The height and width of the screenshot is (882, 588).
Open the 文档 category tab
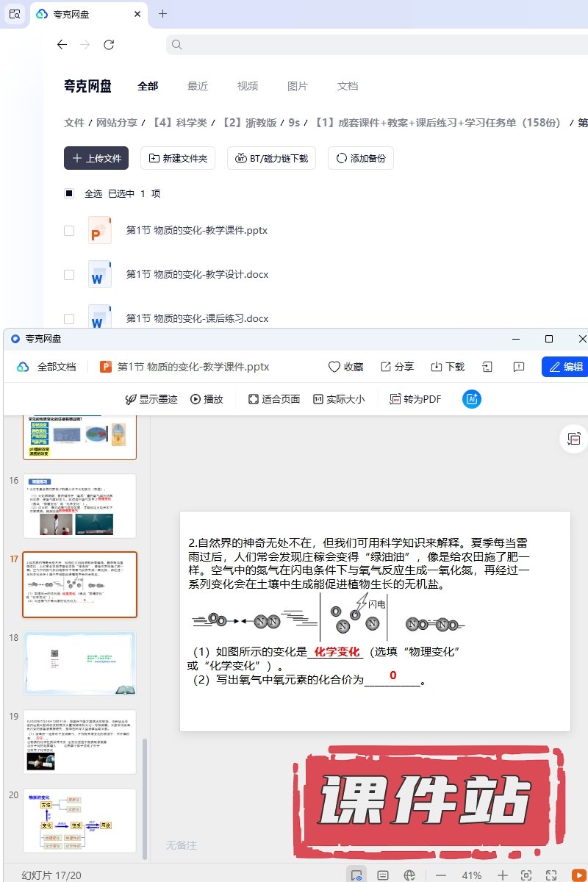[347, 86]
